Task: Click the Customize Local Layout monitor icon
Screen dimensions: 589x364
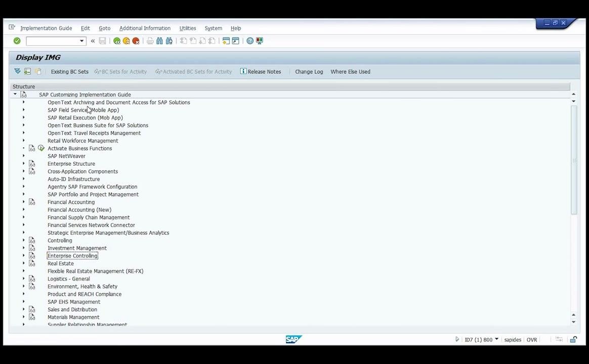Action: coord(260,41)
